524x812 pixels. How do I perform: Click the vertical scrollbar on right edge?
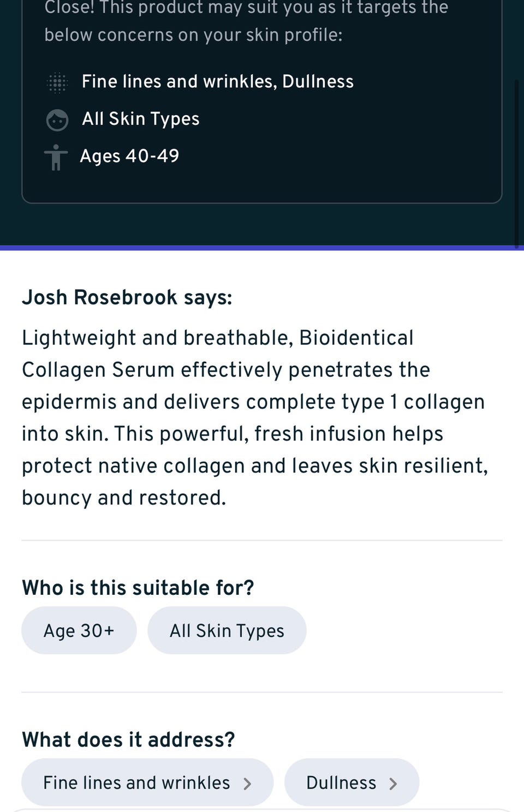pos(516,164)
